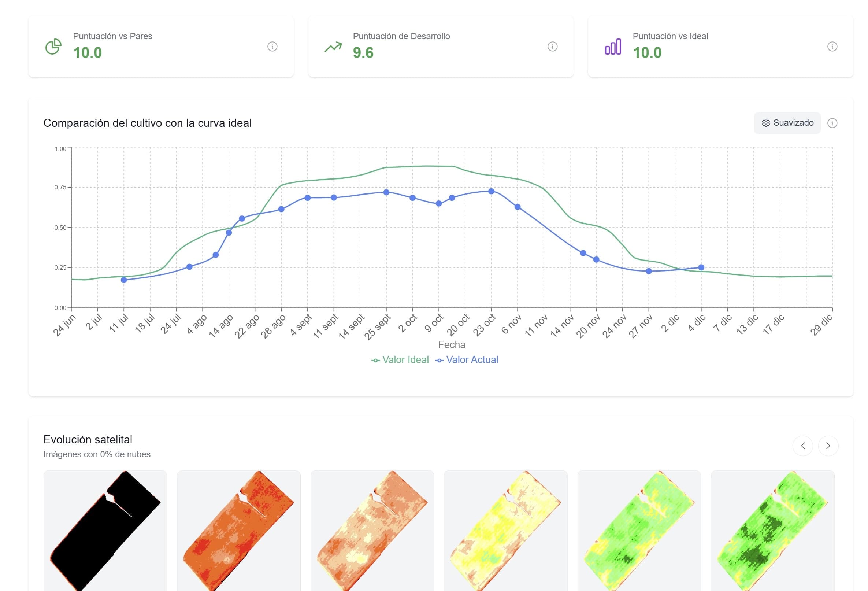This screenshot has height=591, width=868.
Task: Click info icon for Puntuación vs Pares
Action: click(272, 47)
